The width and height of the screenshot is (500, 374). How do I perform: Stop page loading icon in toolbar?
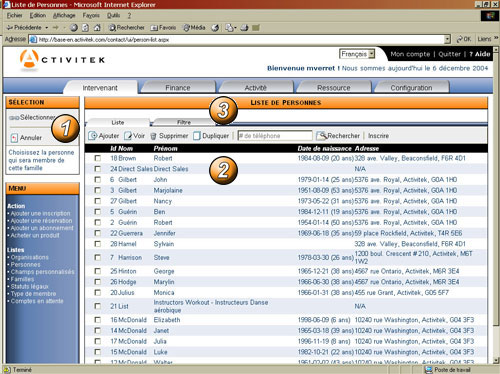tap(74, 28)
